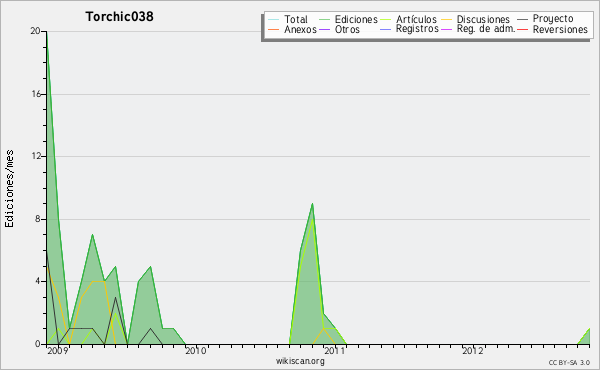Click the CC BY-SA 3.0 license text
This screenshot has height=370, width=600.
point(569,362)
